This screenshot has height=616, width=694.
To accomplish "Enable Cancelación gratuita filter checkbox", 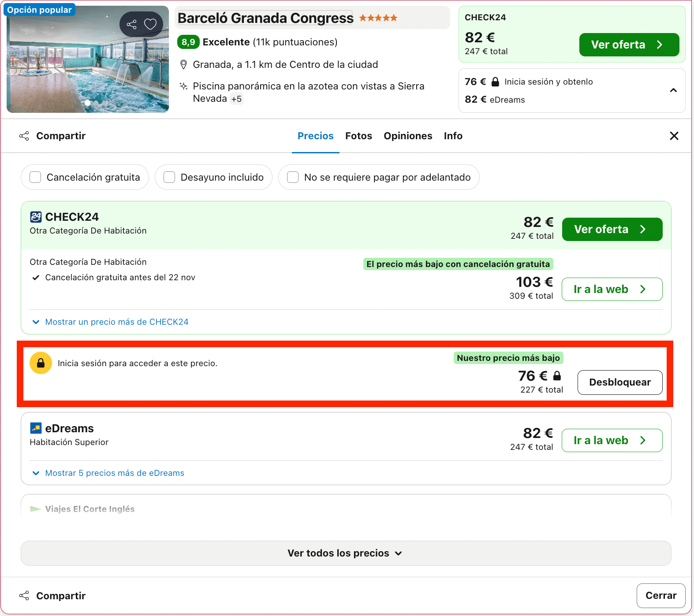I will point(35,177).
